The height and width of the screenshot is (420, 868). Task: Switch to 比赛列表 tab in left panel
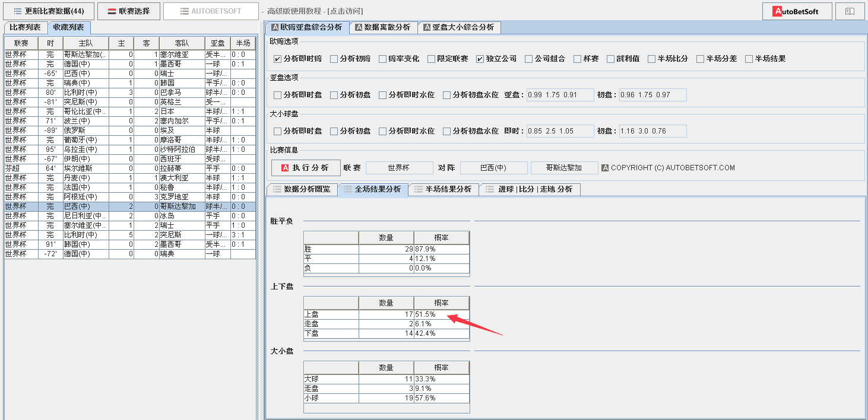[25, 27]
